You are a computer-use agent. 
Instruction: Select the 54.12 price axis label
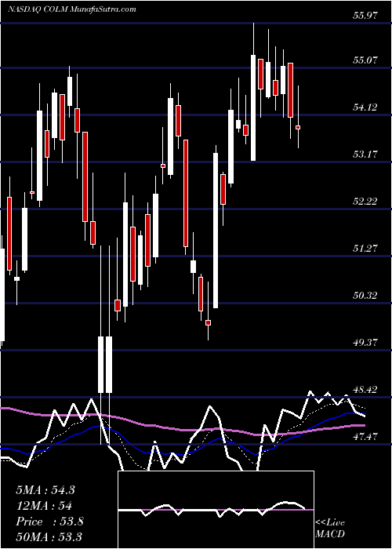click(365, 107)
